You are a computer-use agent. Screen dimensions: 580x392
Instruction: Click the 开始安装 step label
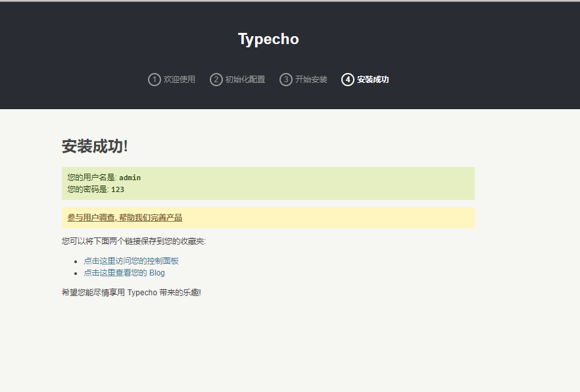(x=311, y=80)
